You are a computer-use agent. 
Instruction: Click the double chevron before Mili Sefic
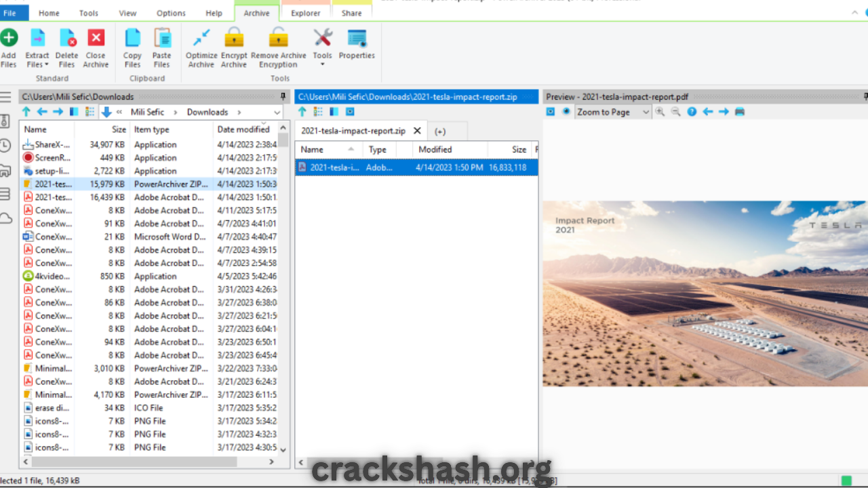pyautogui.click(x=119, y=113)
